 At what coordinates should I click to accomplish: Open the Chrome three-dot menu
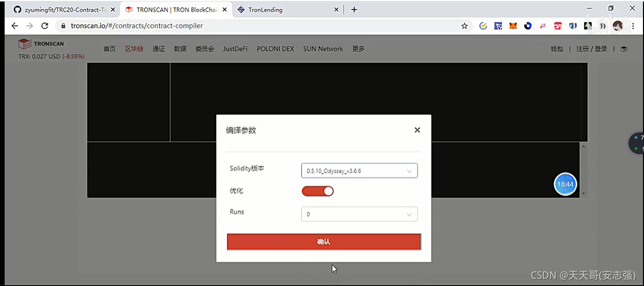633,26
